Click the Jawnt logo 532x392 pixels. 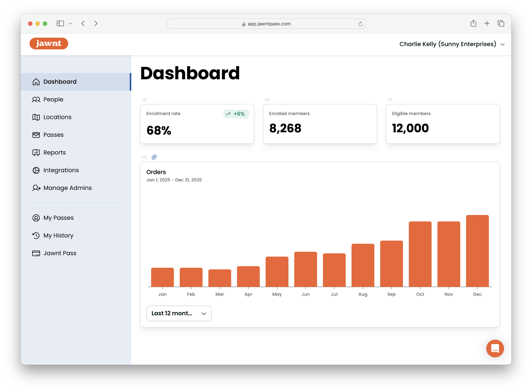coord(49,44)
